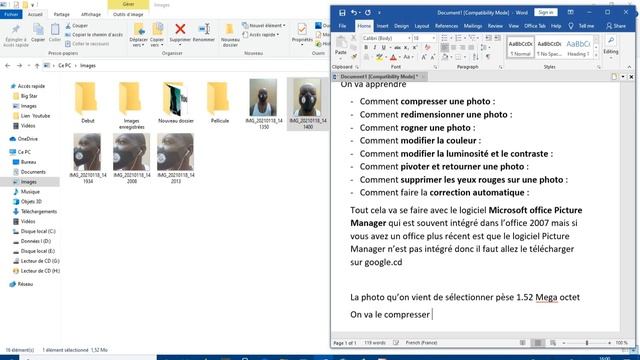Toggle Superscript in the Font group
Image resolution: width=640 pixels, height=360 pixels.
click(415, 47)
